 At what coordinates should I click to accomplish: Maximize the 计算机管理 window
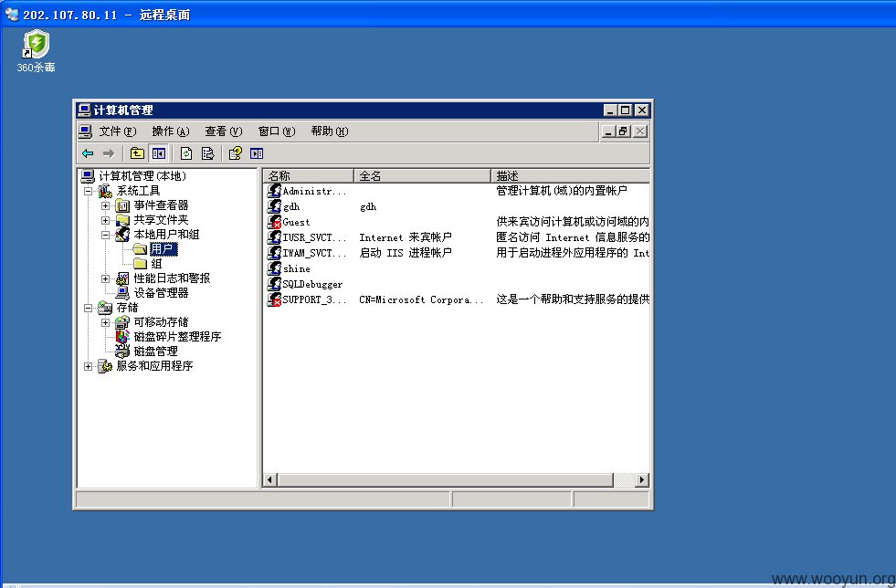(625, 110)
